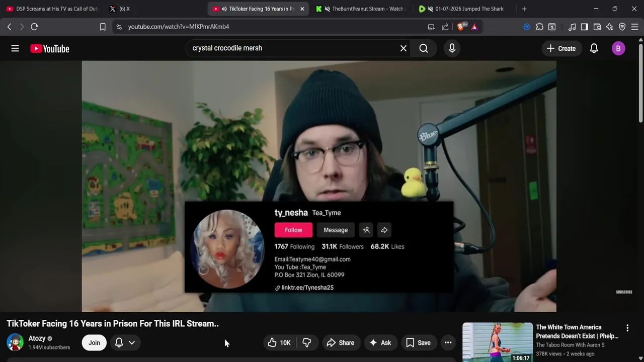Open a new browser tab

(524, 9)
